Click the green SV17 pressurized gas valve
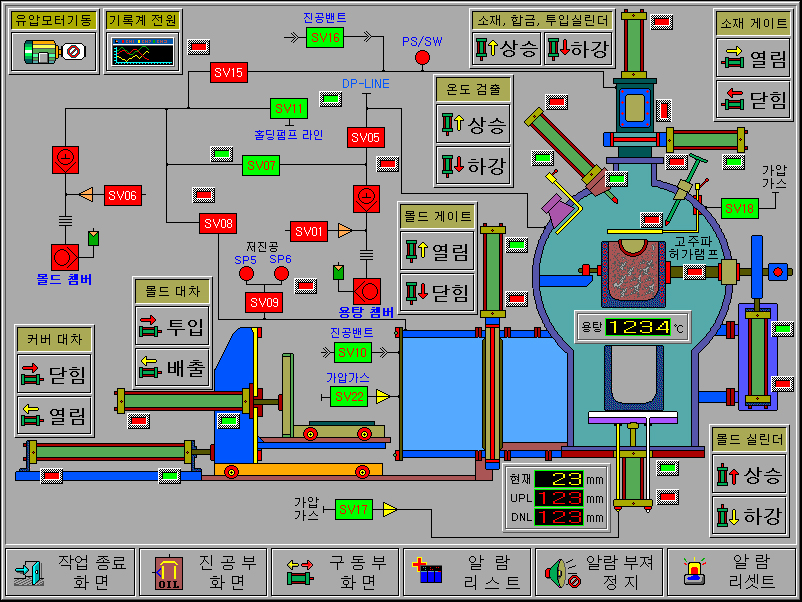This screenshot has width=802, height=602. click(354, 509)
